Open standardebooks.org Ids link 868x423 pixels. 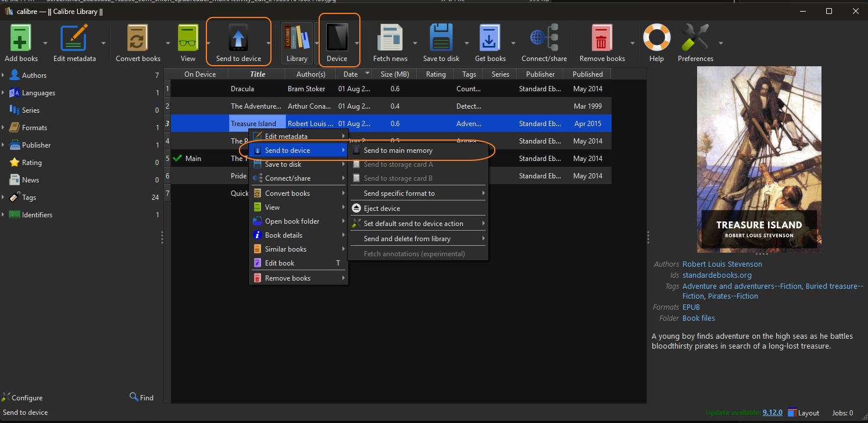[717, 275]
